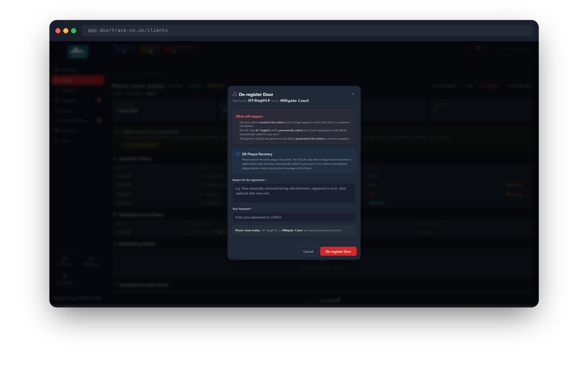Focus the Your Password input field

pos(294,217)
